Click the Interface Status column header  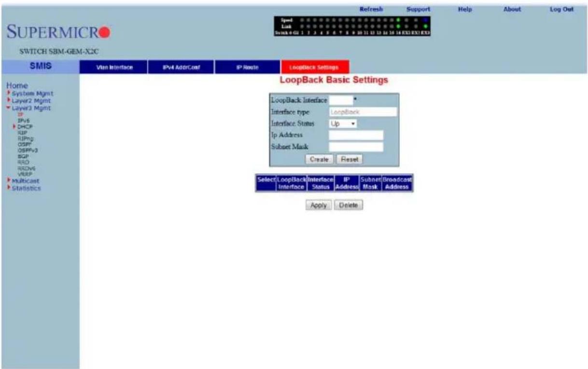[x=321, y=183]
